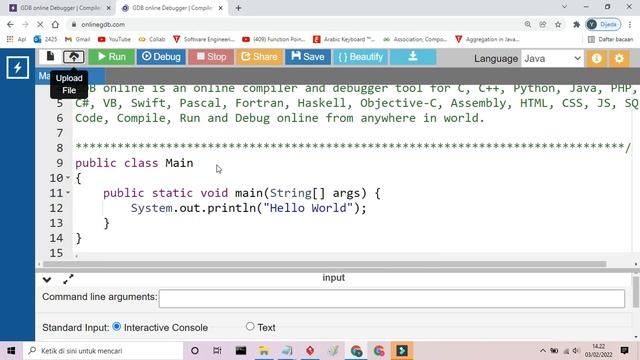Stop loading the page
Screen dimensions: 640x360
tap(40, 24)
